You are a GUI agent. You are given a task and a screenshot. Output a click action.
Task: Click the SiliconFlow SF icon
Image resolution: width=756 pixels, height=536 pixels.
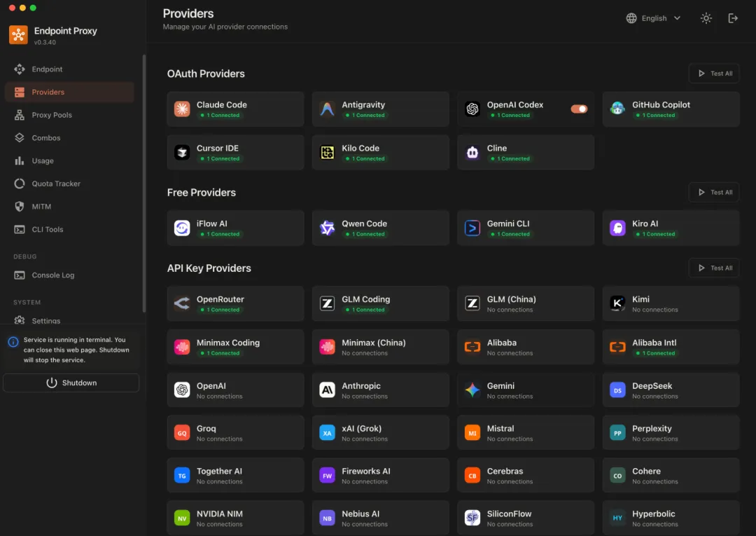(472, 518)
